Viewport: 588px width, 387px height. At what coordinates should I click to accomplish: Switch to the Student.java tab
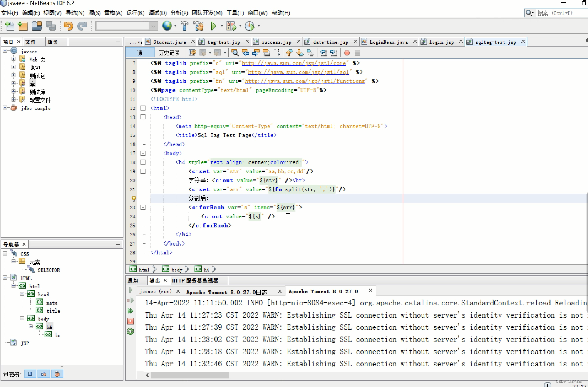pos(169,42)
